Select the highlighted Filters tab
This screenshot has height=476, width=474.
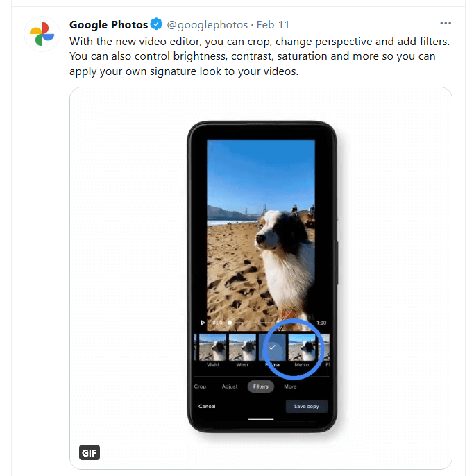pyautogui.click(x=260, y=386)
